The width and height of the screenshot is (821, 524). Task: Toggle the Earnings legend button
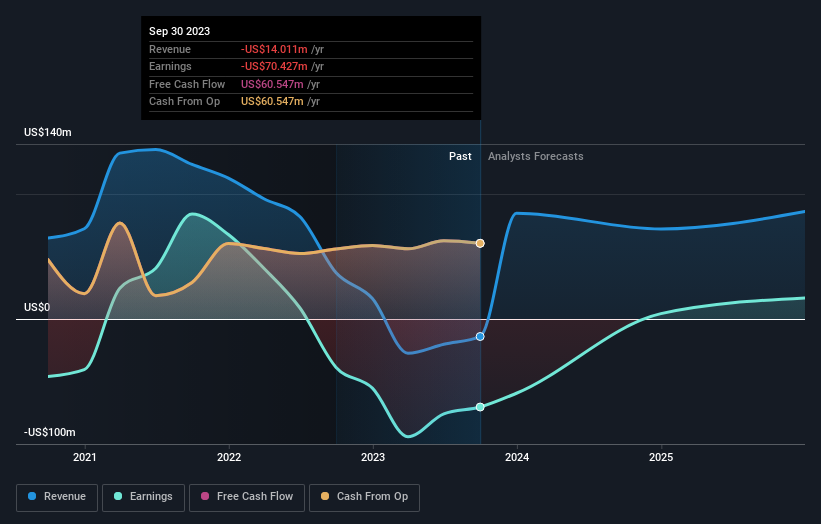(x=143, y=497)
